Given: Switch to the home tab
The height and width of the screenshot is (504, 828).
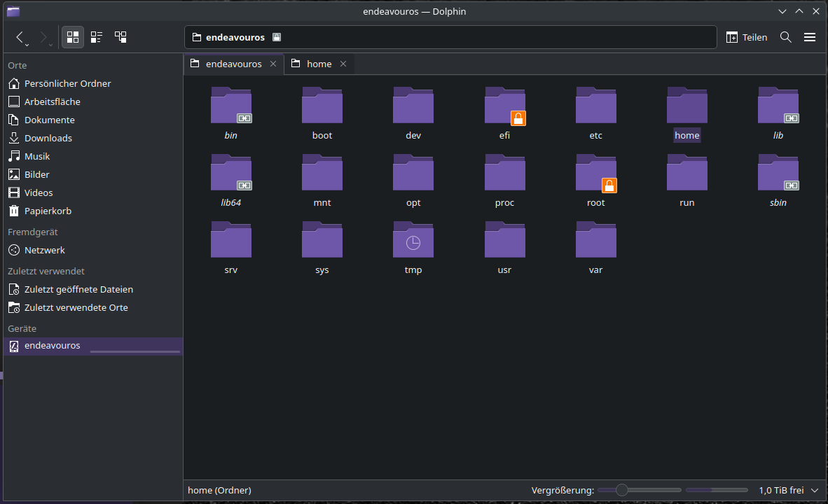Looking at the screenshot, I should [319, 64].
